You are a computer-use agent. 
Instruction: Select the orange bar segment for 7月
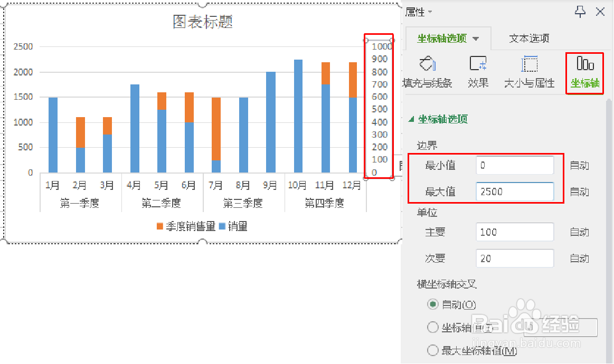coord(216,129)
